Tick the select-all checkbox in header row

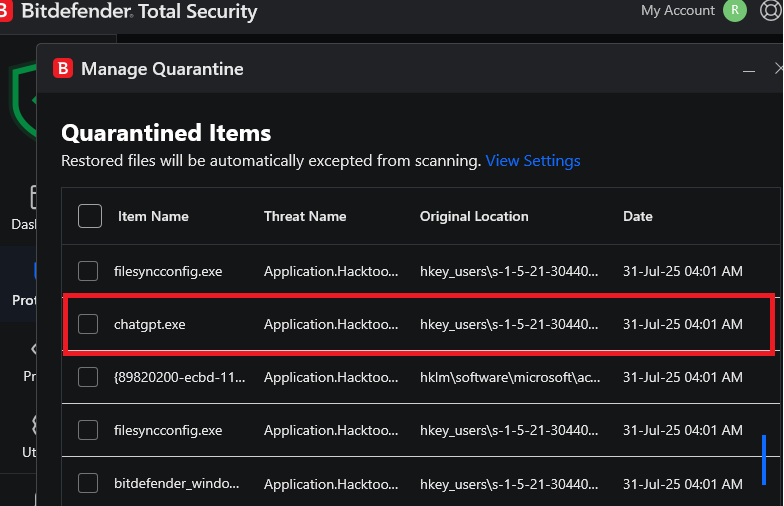click(90, 216)
